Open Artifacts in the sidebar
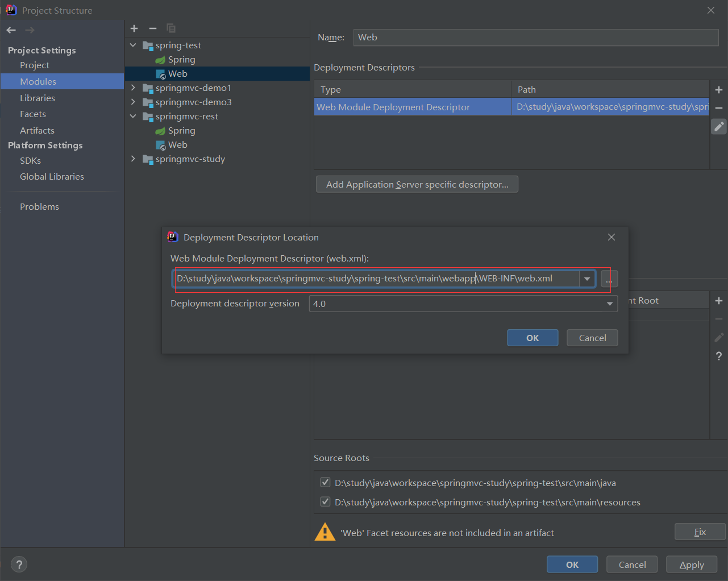Screen dimensions: 728x581 pos(37,131)
